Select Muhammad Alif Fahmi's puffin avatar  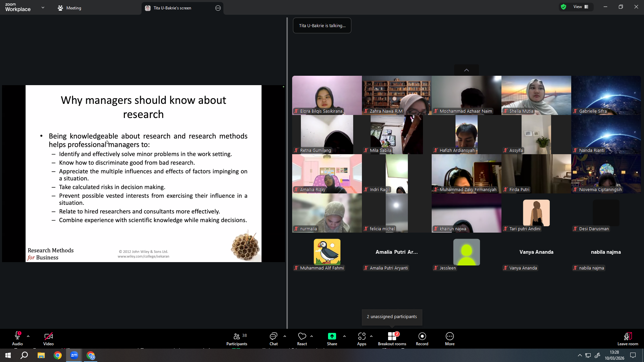click(327, 252)
